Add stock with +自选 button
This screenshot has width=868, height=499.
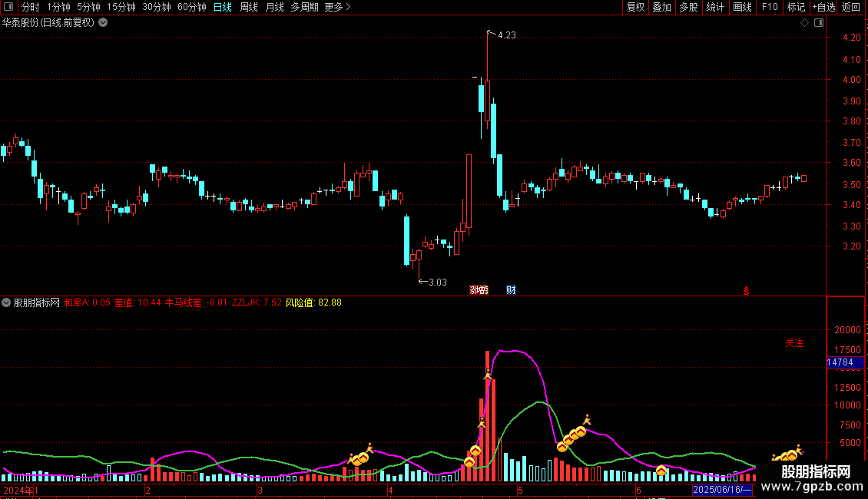823,7
